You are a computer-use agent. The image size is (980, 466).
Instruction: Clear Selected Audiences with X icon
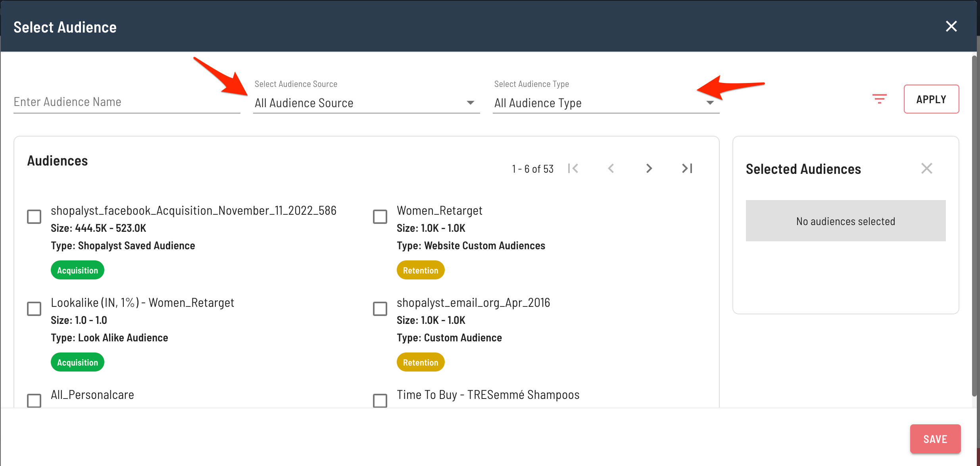click(926, 168)
